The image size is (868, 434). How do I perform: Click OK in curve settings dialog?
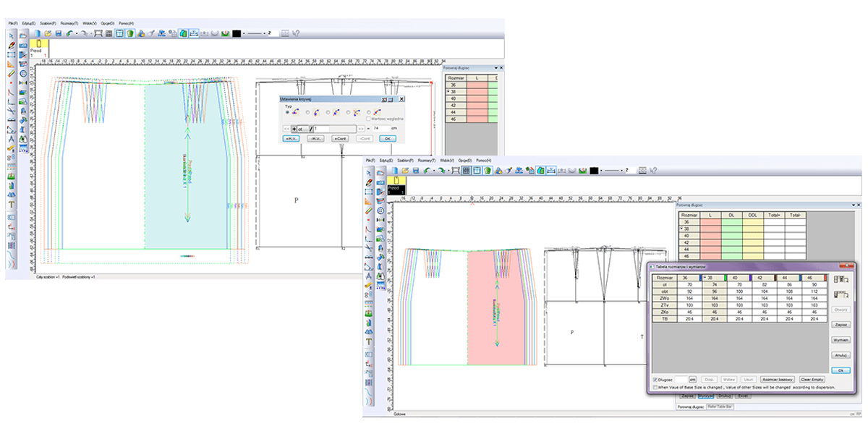click(388, 139)
